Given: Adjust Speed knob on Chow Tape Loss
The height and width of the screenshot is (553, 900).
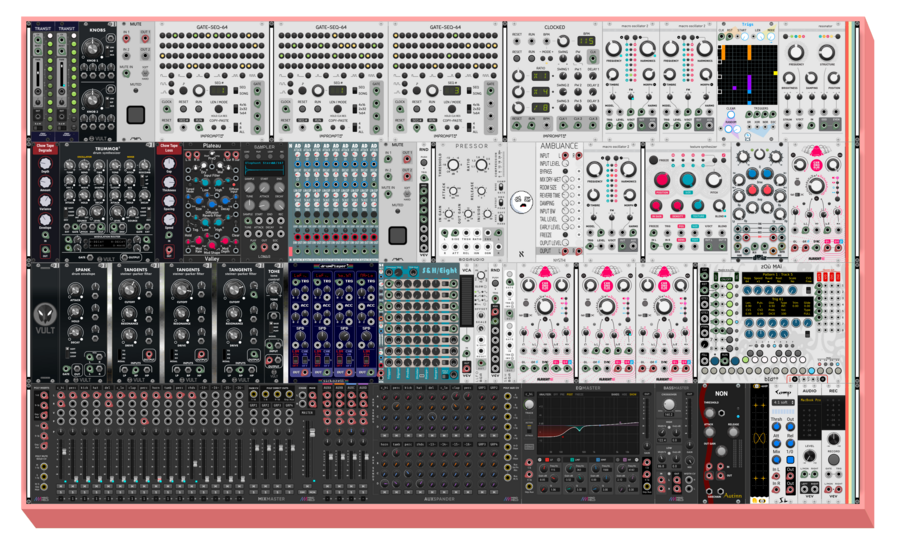Looking at the screenshot, I should pyautogui.click(x=169, y=221).
